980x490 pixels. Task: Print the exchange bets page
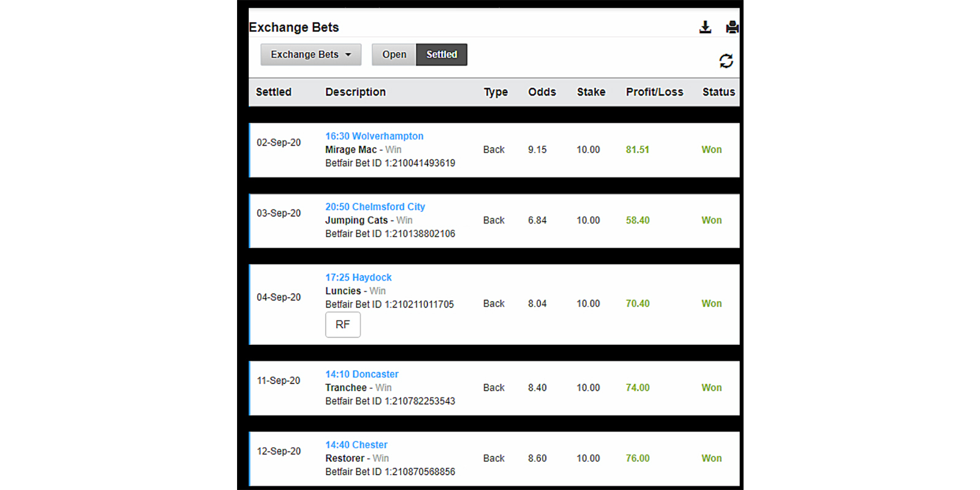coord(732,27)
